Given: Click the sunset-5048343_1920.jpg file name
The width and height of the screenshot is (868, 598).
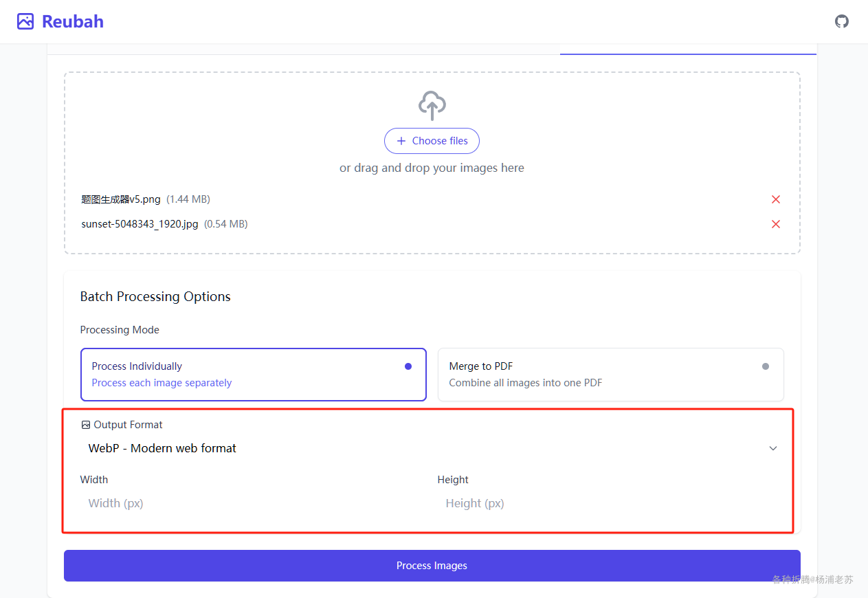Looking at the screenshot, I should (x=140, y=224).
